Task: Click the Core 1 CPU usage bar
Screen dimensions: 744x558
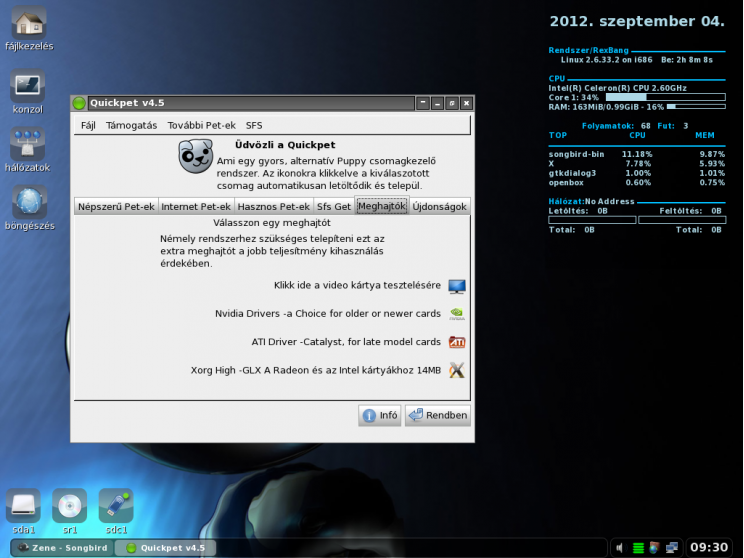Action: (x=666, y=97)
